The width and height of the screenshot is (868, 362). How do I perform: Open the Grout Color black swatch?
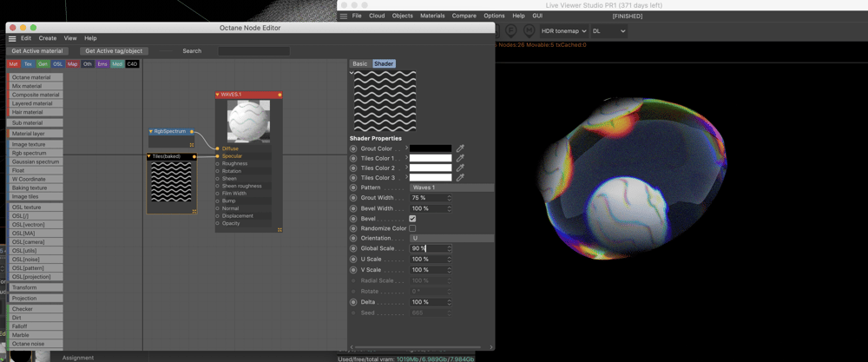pyautogui.click(x=431, y=148)
